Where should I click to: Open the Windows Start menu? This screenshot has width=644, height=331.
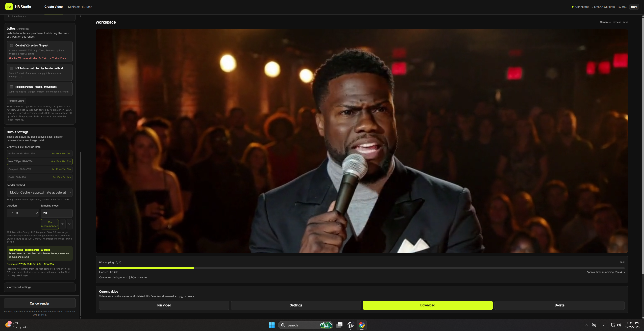tap(271, 325)
